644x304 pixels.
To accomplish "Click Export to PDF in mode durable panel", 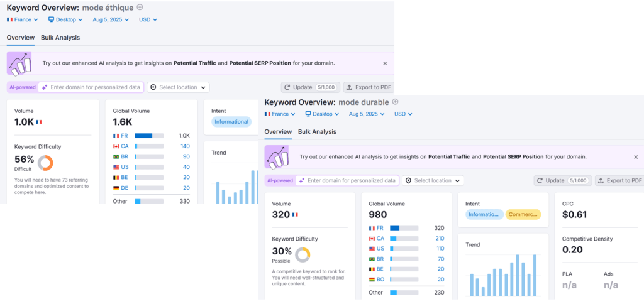I will tap(619, 180).
